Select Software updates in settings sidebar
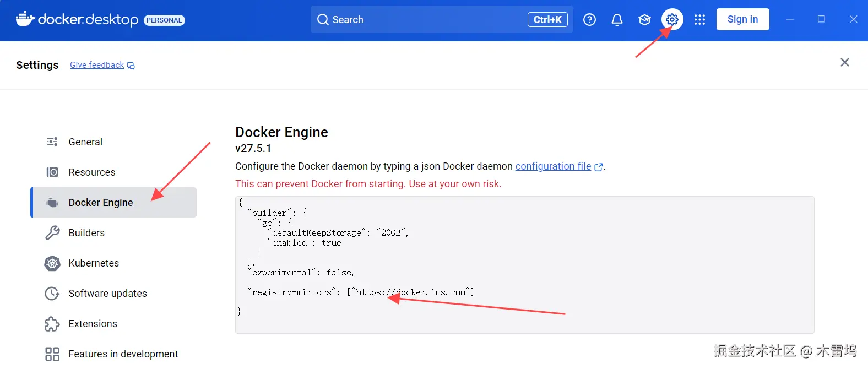The image size is (868, 369). 113,293
